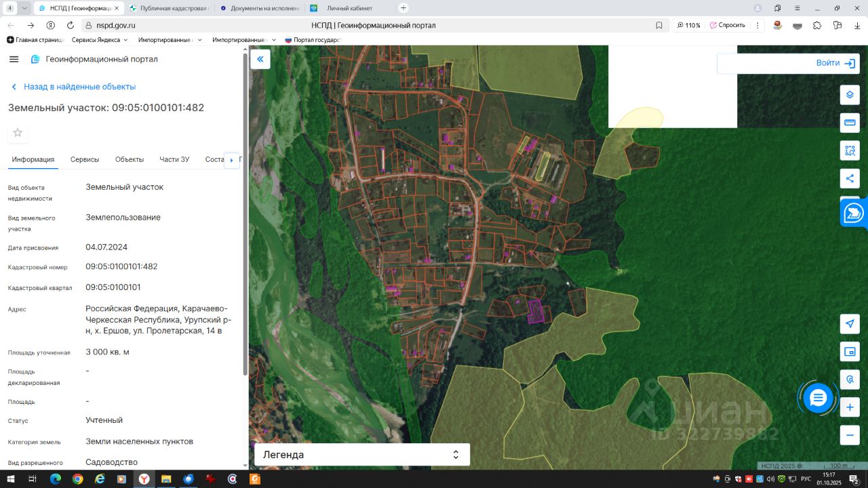Viewport: 868px width, 488px height.
Task: Open the support chat bubble
Action: pyautogui.click(x=818, y=398)
